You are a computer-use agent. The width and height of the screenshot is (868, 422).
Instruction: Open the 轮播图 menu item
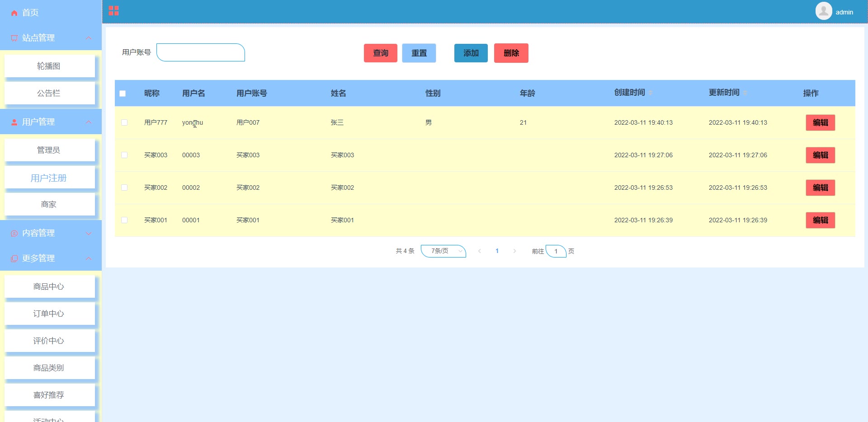click(x=50, y=66)
